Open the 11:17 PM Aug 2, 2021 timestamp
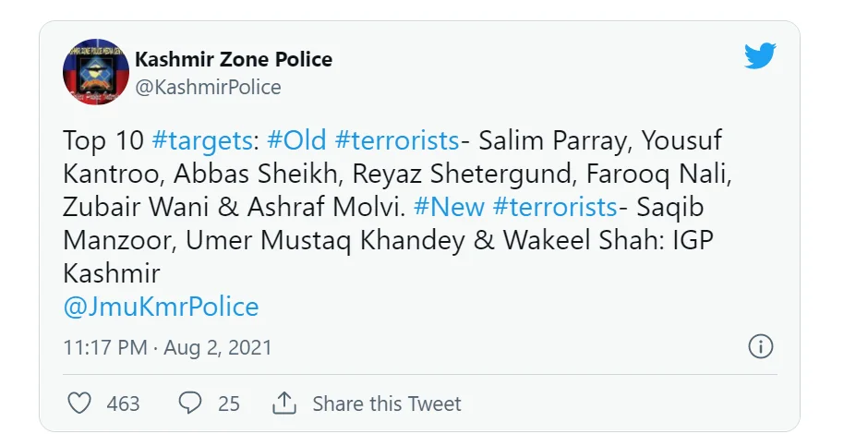868x434 pixels. [168, 347]
